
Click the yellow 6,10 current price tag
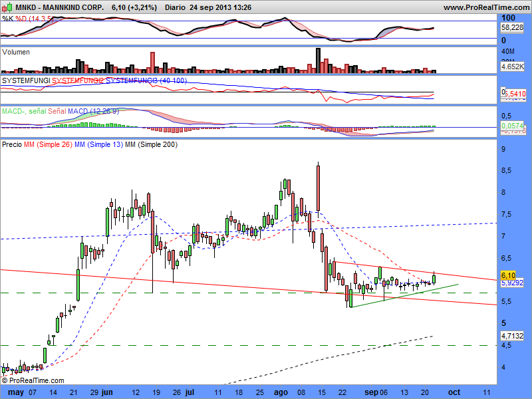pos(508,275)
